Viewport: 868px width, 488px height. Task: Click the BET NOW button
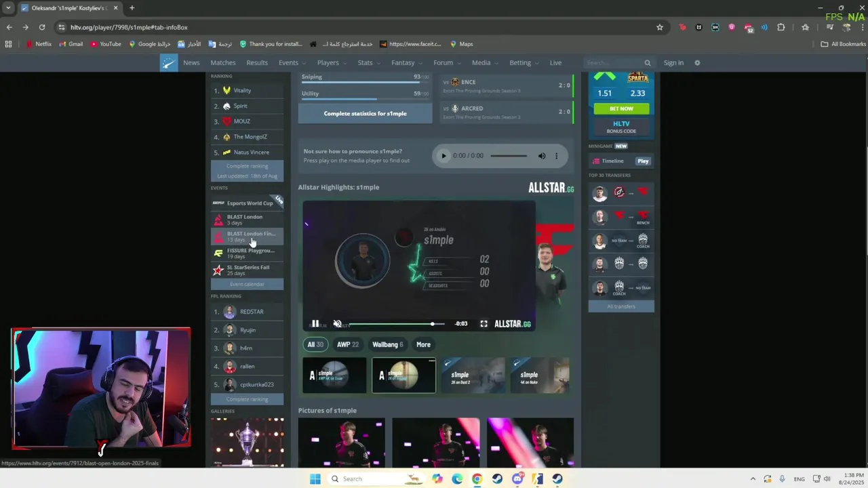621,108
